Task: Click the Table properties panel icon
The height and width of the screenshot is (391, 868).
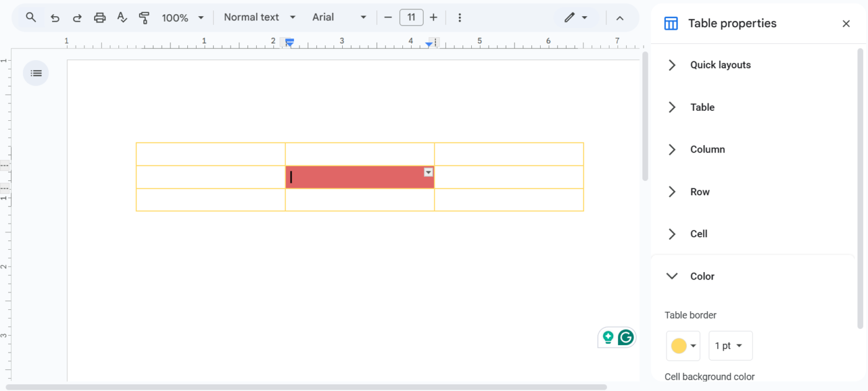Action: pyautogui.click(x=671, y=24)
